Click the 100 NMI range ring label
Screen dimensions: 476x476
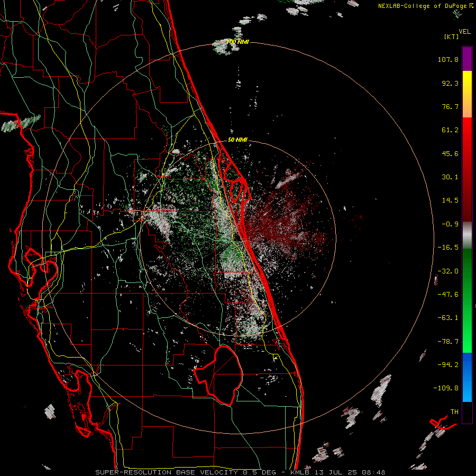[237, 42]
